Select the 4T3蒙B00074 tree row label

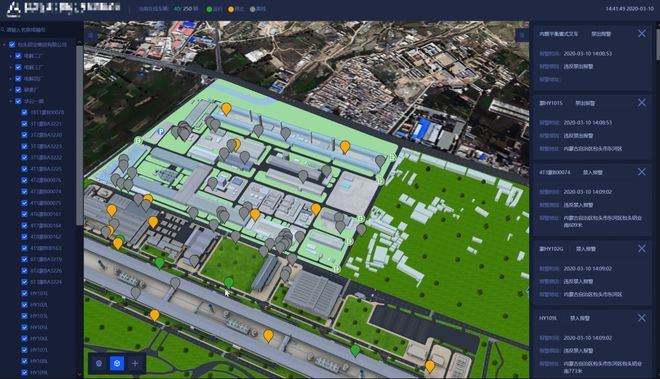pyautogui.click(x=45, y=192)
